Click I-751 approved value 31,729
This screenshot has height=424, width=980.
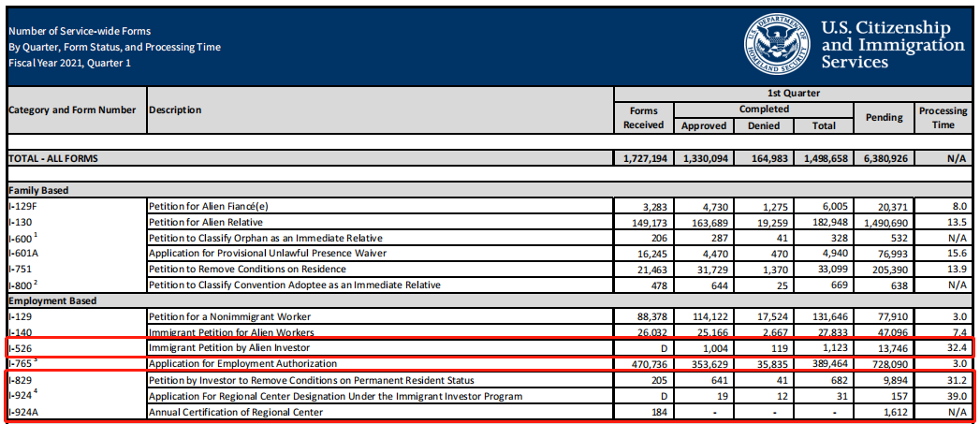coord(713,270)
